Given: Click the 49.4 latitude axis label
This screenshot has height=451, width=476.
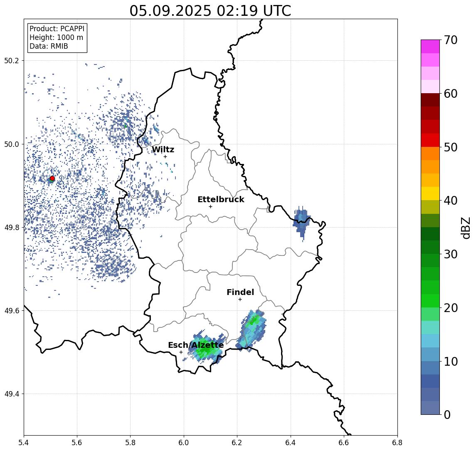Looking at the screenshot, I should [12, 394].
